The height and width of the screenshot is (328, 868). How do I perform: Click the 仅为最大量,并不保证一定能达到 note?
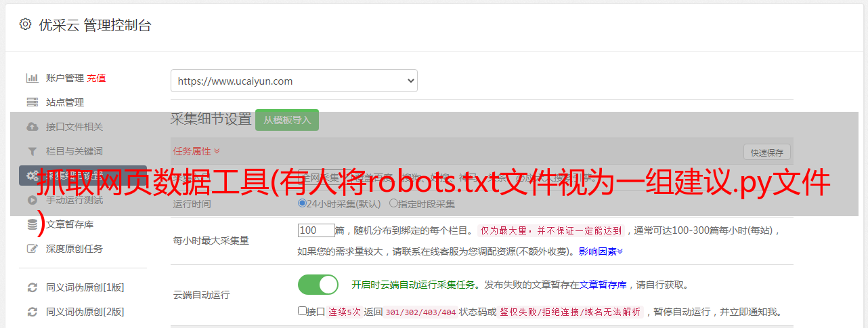tap(550, 230)
